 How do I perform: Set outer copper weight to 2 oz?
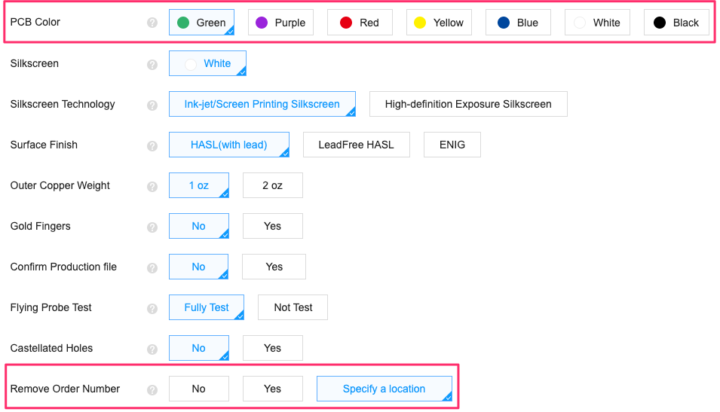(x=272, y=186)
